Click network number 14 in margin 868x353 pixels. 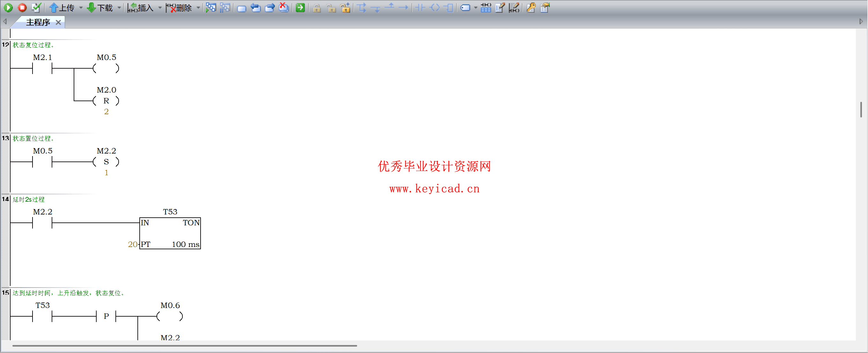(5, 199)
